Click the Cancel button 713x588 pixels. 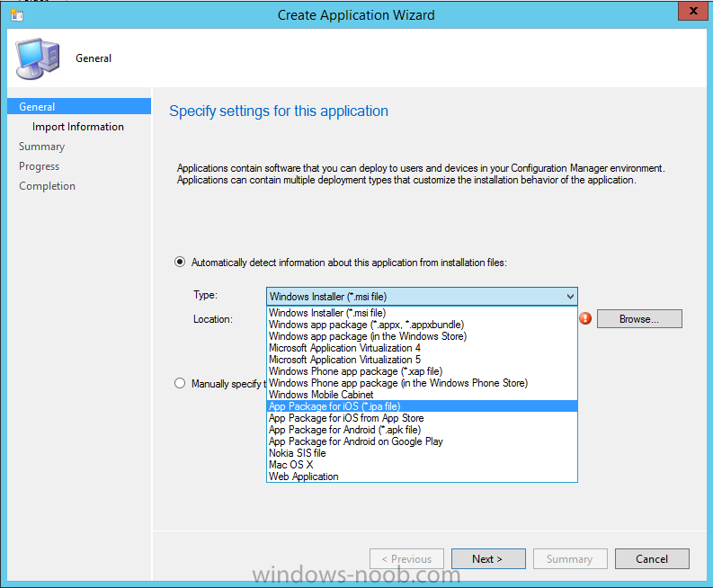pyautogui.click(x=652, y=558)
